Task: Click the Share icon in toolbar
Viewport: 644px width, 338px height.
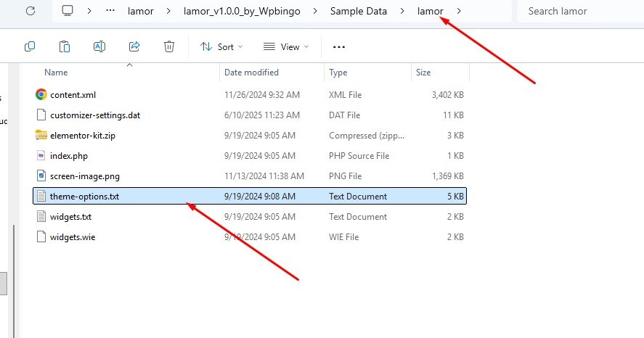Action: 134,46
